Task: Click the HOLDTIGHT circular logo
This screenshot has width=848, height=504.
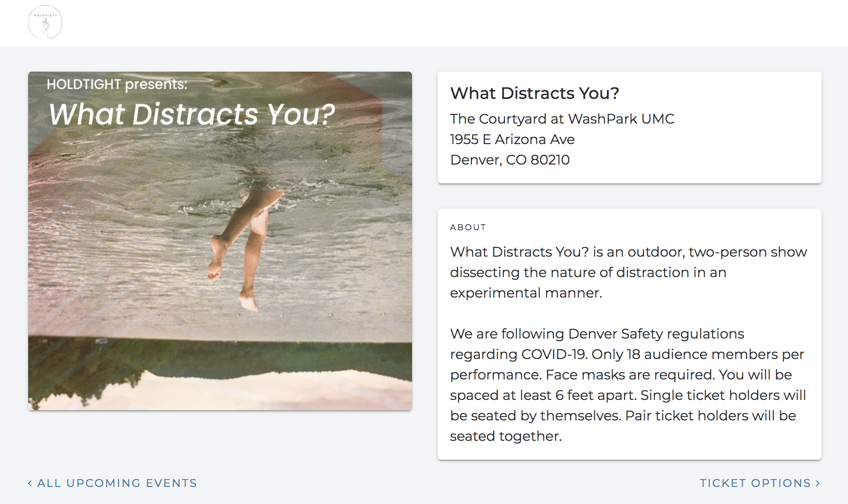Action: pos(45,22)
